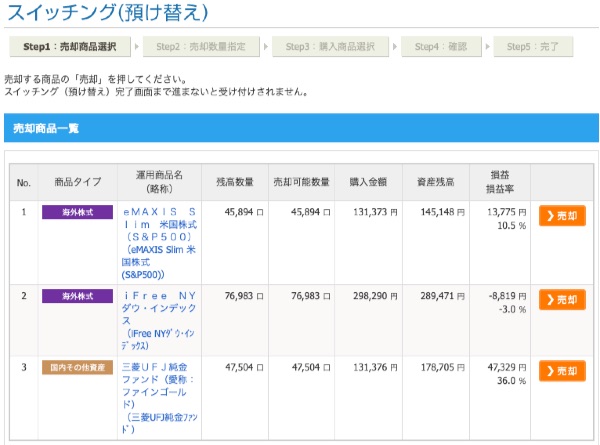Click the loss value -8,819 円

[x=507, y=296]
